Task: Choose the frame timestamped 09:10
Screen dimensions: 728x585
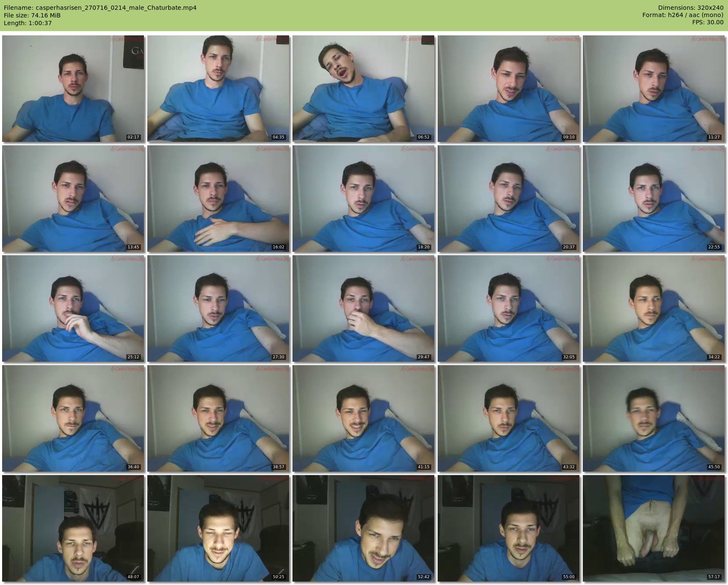Action: 509,89
